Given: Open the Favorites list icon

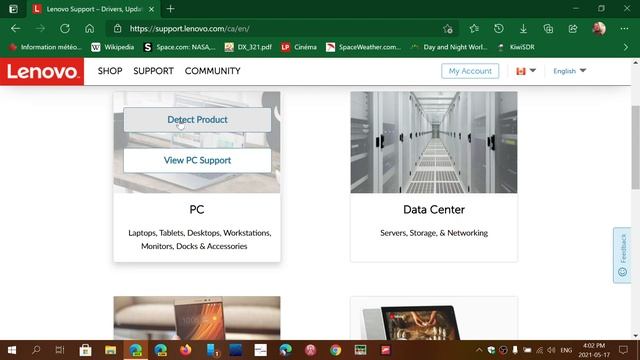Looking at the screenshot, I should [474, 29].
